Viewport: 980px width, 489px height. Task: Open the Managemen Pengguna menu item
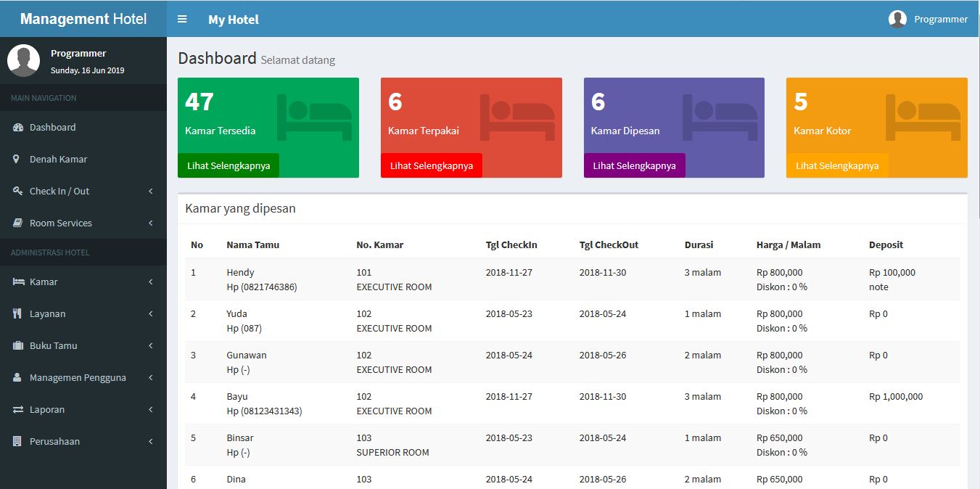78,378
